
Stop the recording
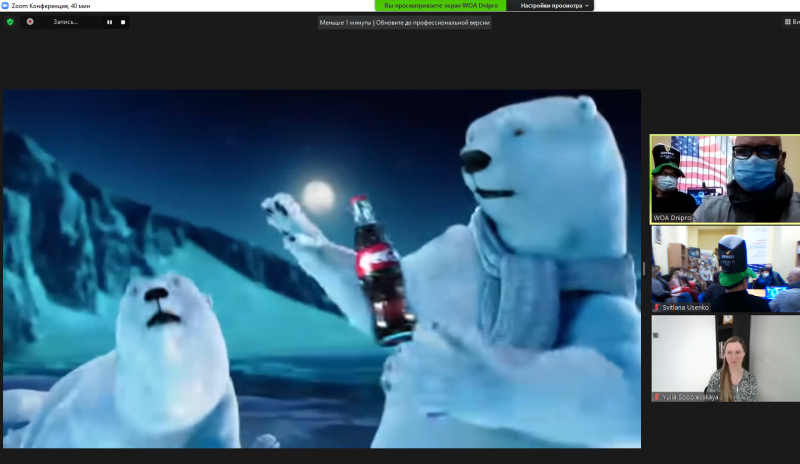tap(123, 22)
